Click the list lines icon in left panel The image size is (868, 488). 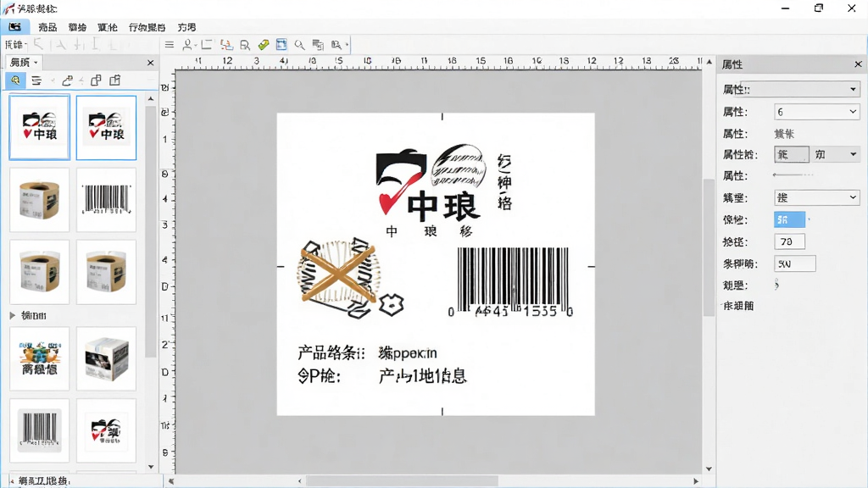(x=36, y=80)
